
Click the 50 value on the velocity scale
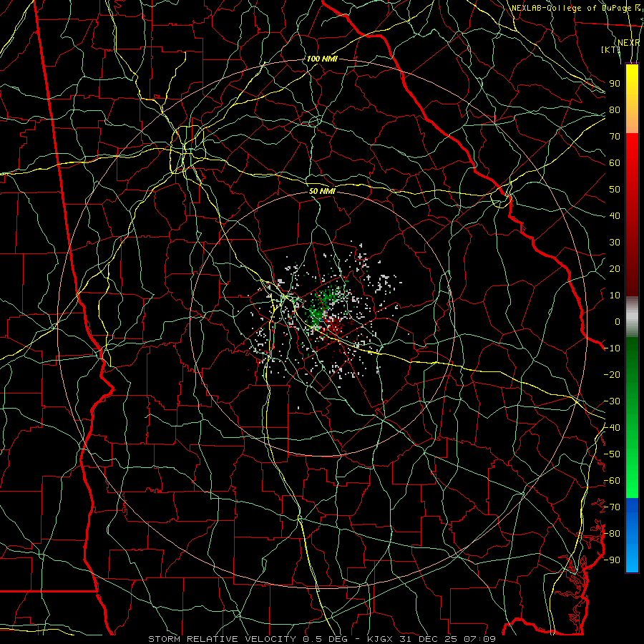(615, 190)
